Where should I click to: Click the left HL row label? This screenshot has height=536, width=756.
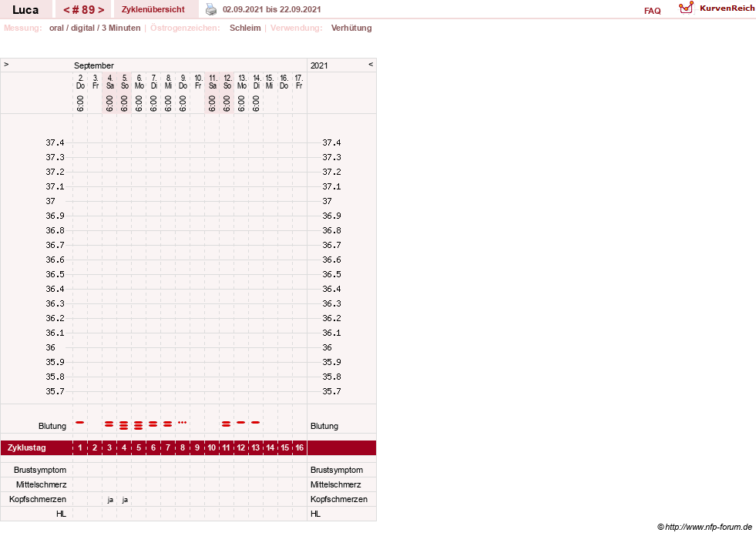pyautogui.click(x=61, y=514)
